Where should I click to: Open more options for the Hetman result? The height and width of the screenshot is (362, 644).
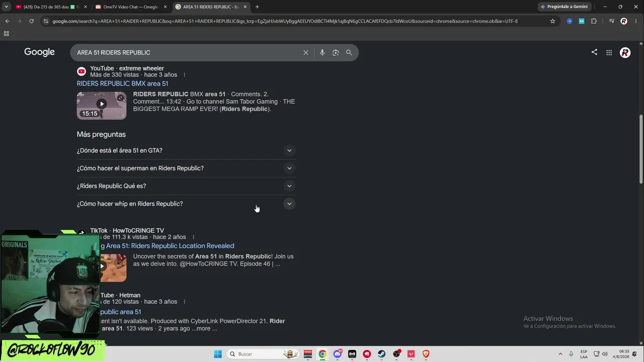coord(184,302)
